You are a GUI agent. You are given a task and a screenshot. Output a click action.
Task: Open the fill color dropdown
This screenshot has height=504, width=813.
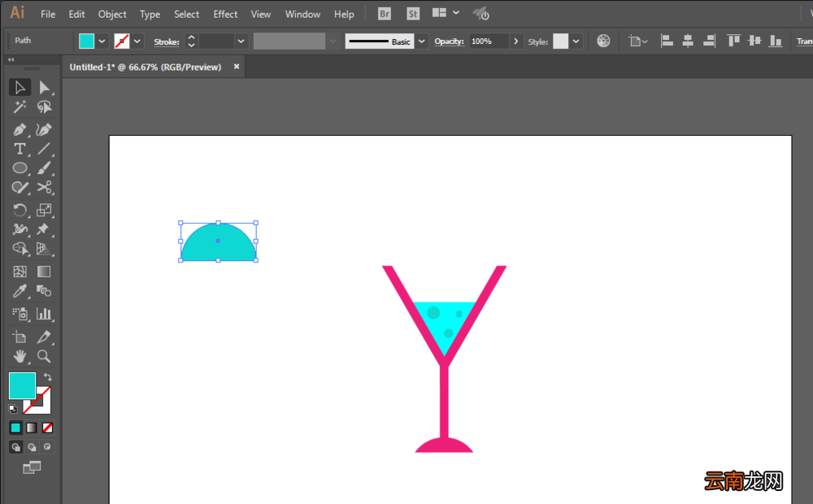102,41
